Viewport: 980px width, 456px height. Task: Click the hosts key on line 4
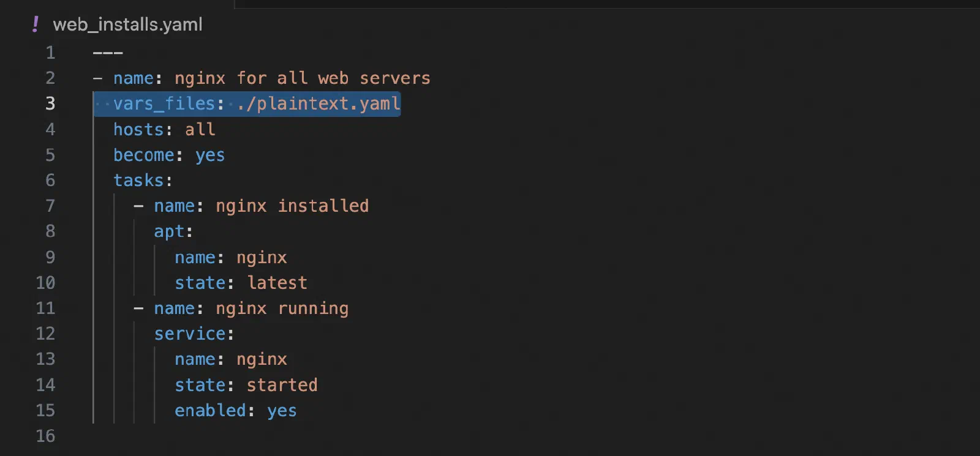point(138,130)
